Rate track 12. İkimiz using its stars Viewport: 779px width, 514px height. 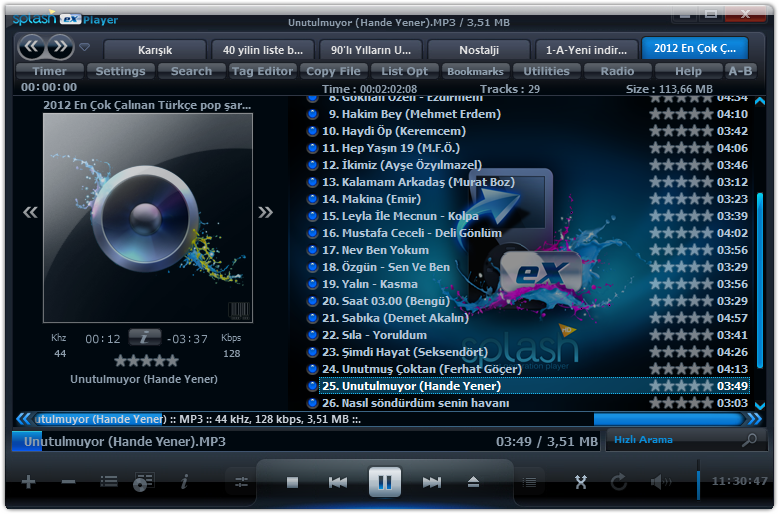click(681, 165)
